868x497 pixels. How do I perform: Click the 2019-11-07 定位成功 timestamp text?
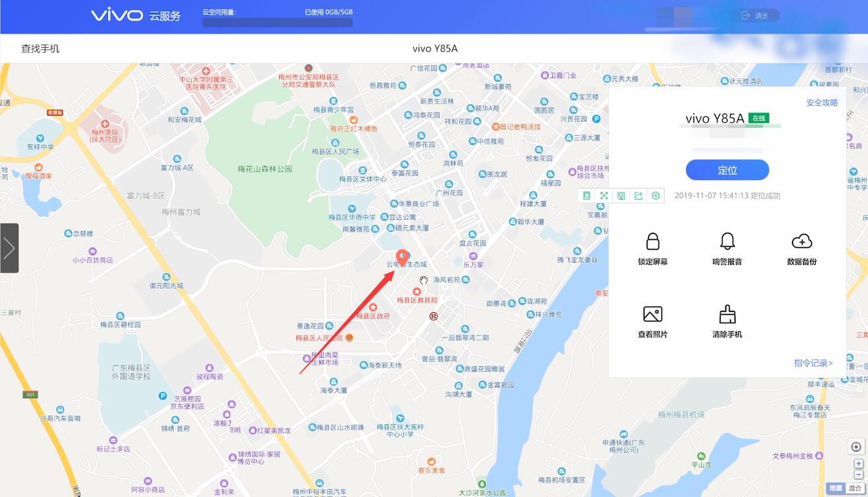tap(727, 195)
